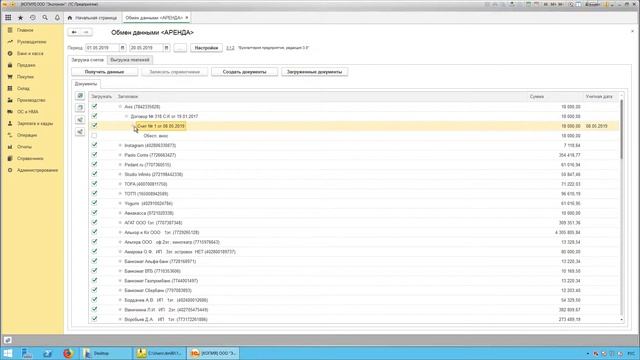Click the period selection ellipsis button

180,48
